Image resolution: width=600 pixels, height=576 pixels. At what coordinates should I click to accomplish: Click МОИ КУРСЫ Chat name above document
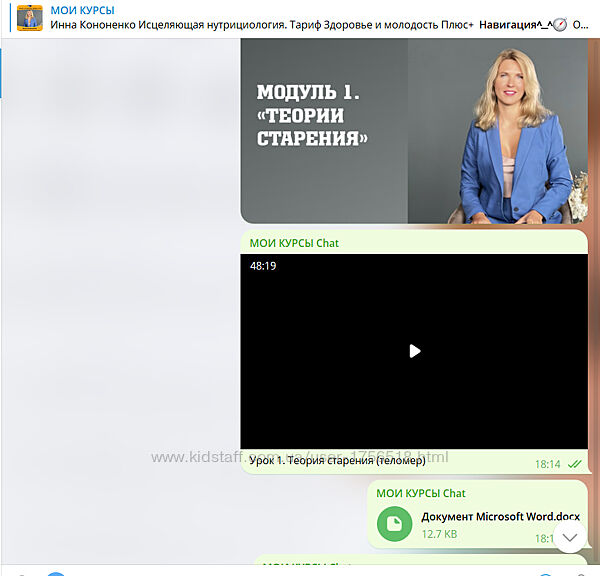420,493
